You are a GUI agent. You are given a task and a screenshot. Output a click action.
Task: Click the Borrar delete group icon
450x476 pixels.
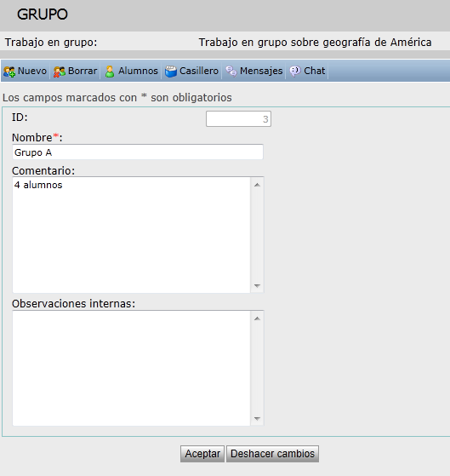(60, 72)
